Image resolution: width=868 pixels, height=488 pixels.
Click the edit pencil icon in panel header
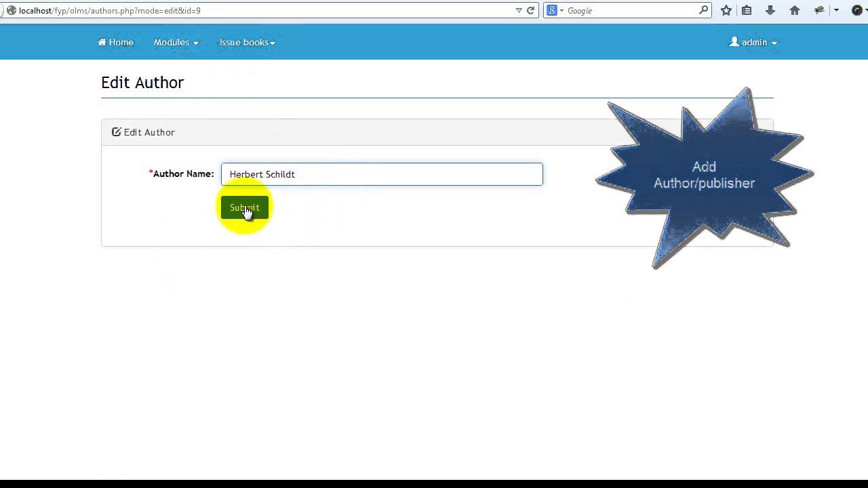(116, 132)
